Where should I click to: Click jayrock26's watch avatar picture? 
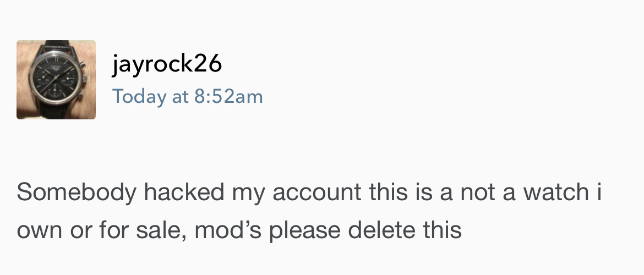pyautogui.click(x=56, y=80)
